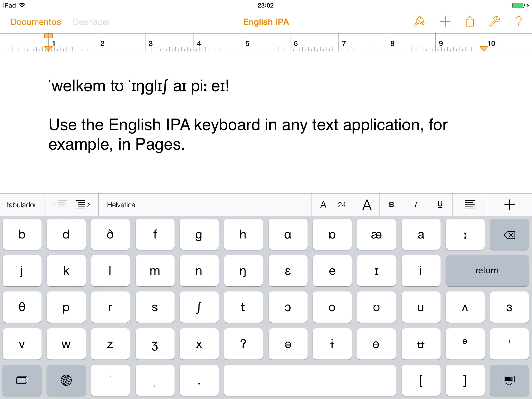The image size is (532, 399).
Task: Open the share icon
Action: (470, 21)
